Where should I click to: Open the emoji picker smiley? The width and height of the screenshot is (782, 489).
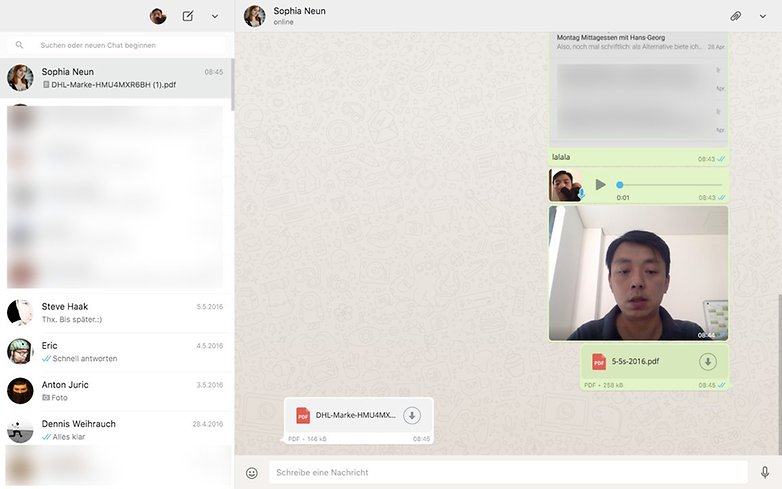tap(252, 473)
